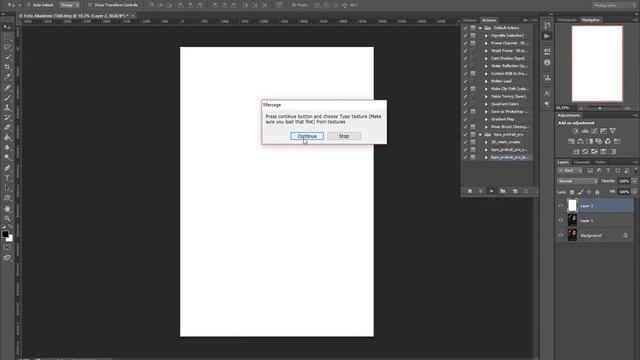This screenshot has width=640, height=360.
Task: Select the Layers tab
Action: 563,162
